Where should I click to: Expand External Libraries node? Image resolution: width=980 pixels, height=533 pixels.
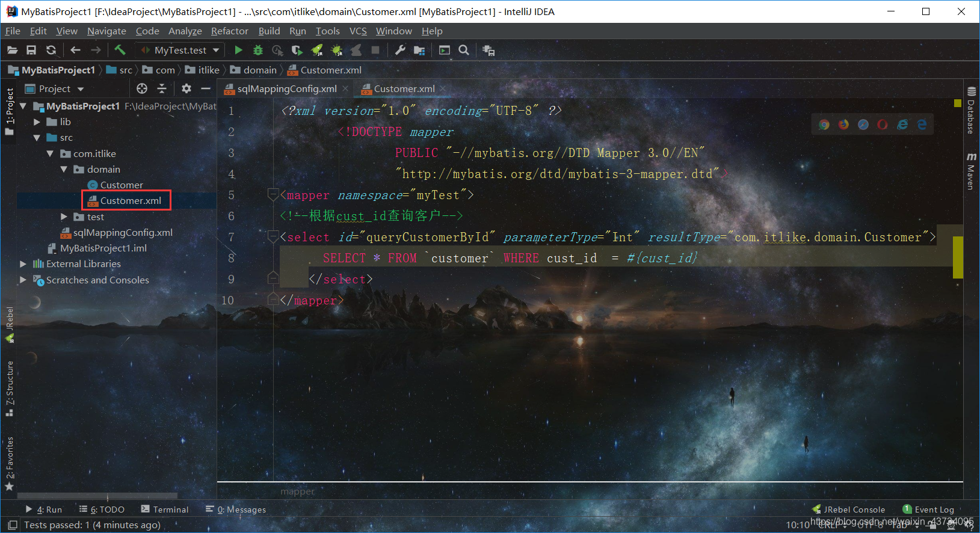point(23,263)
